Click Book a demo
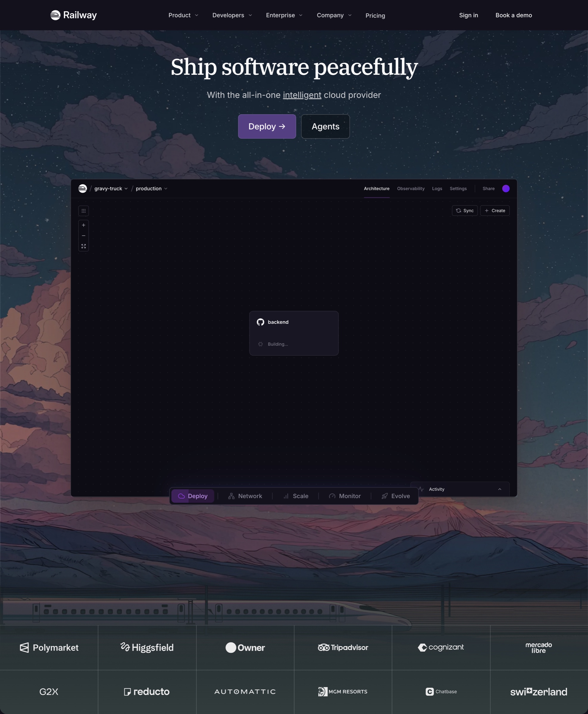The width and height of the screenshot is (588, 714). tap(514, 15)
